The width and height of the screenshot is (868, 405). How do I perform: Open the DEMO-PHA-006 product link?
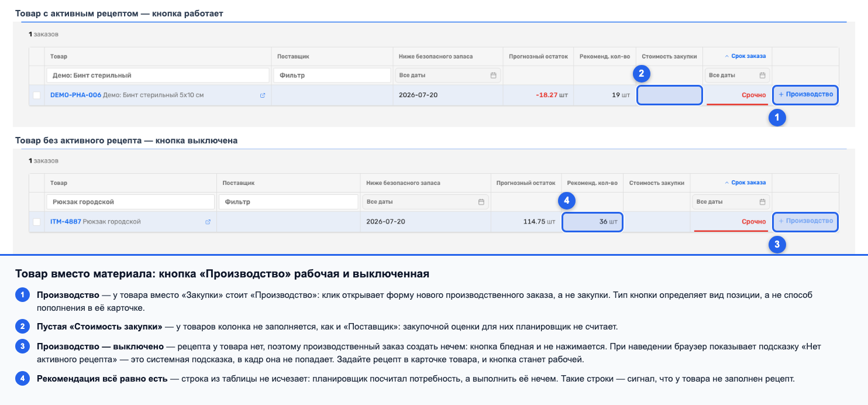(75, 95)
